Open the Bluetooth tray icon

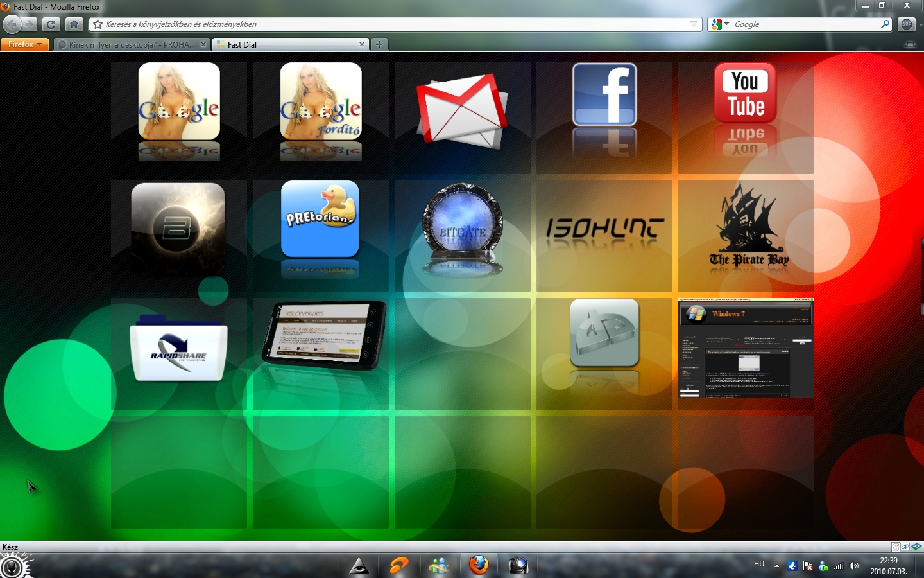point(792,566)
